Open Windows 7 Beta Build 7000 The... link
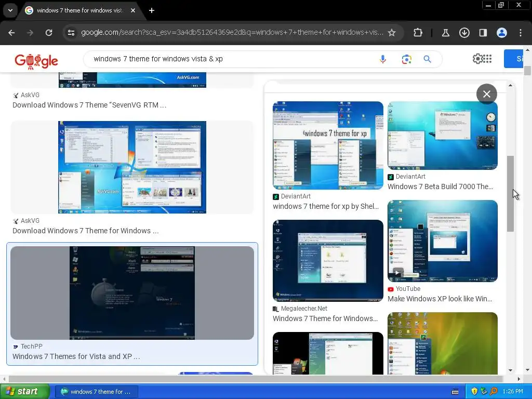This screenshot has height=399, width=532. 441,187
